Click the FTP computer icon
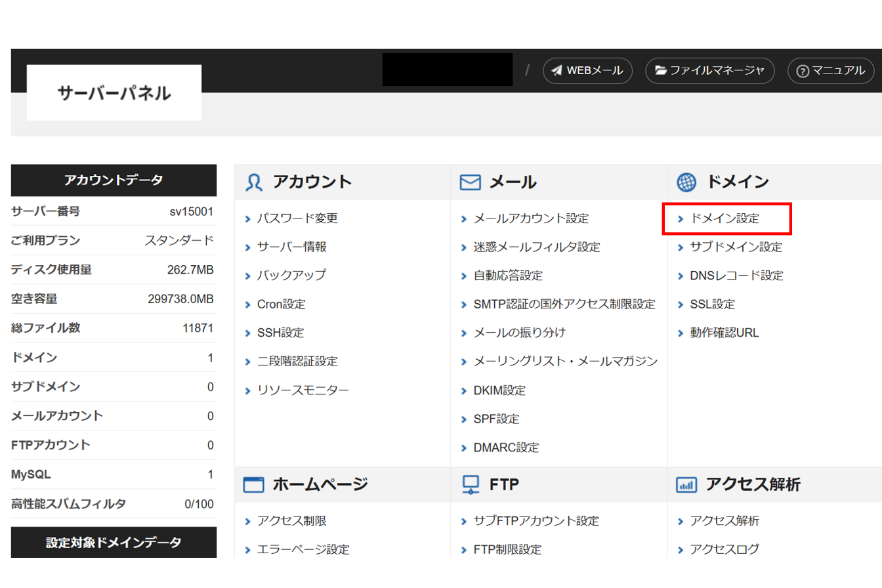882x588 pixels. click(x=471, y=485)
